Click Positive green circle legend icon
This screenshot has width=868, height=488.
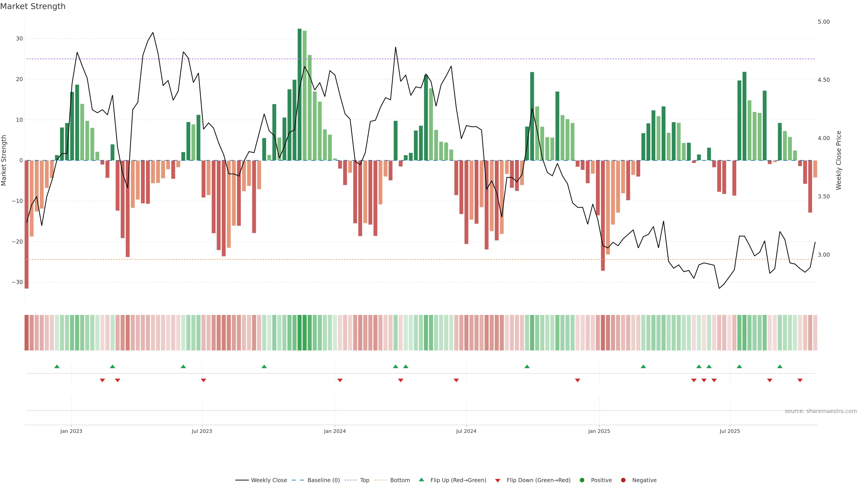(x=582, y=480)
